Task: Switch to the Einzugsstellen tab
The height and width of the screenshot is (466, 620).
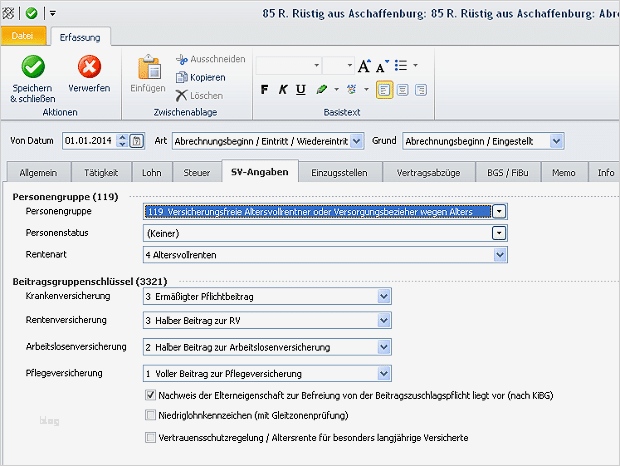Action: click(339, 173)
